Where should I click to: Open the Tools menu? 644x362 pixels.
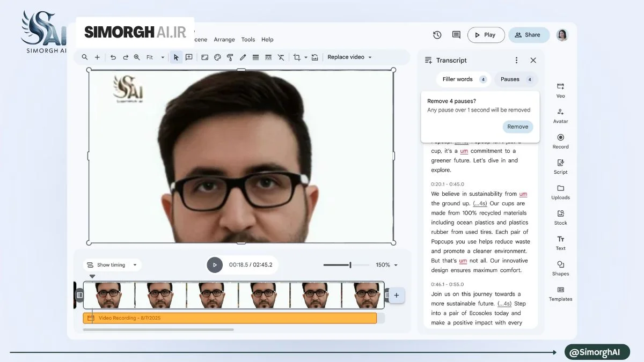pos(248,40)
